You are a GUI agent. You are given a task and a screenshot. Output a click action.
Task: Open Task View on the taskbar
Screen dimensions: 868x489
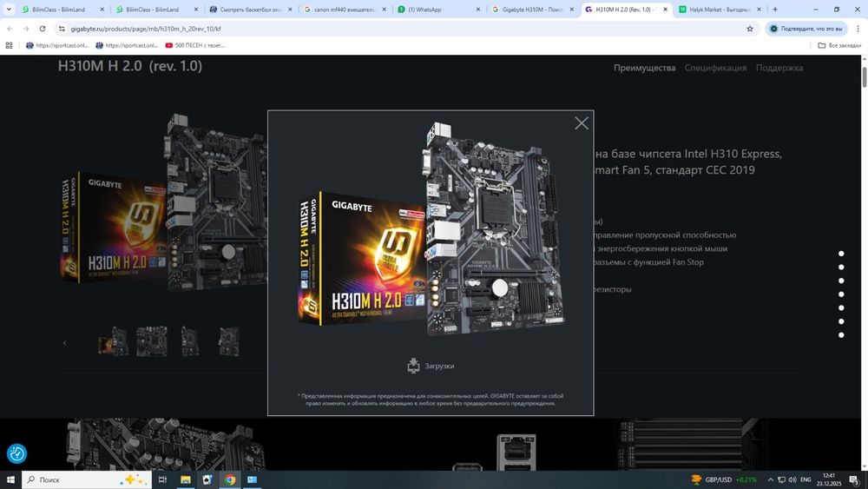click(162, 479)
